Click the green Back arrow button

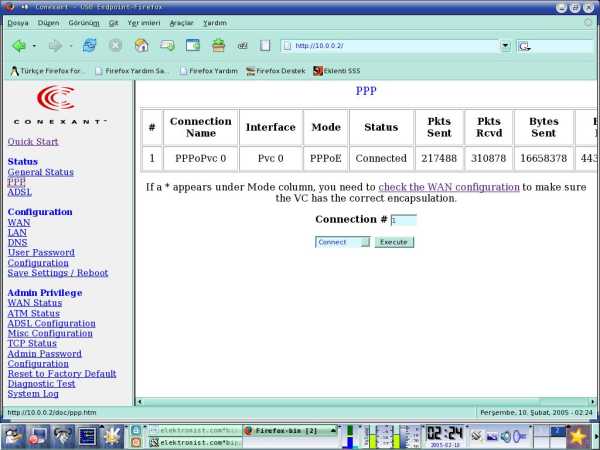pyautogui.click(x=19, y=46)
